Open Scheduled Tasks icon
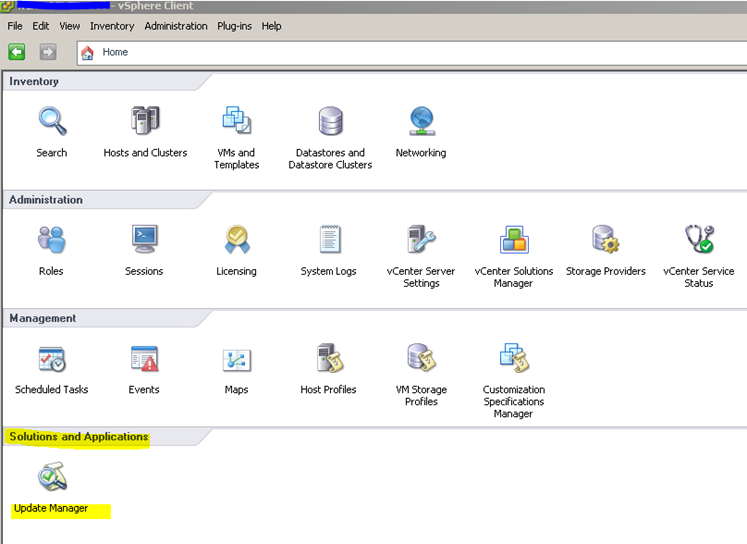Screen dimensions: 747x544 (x=51, y=359)
